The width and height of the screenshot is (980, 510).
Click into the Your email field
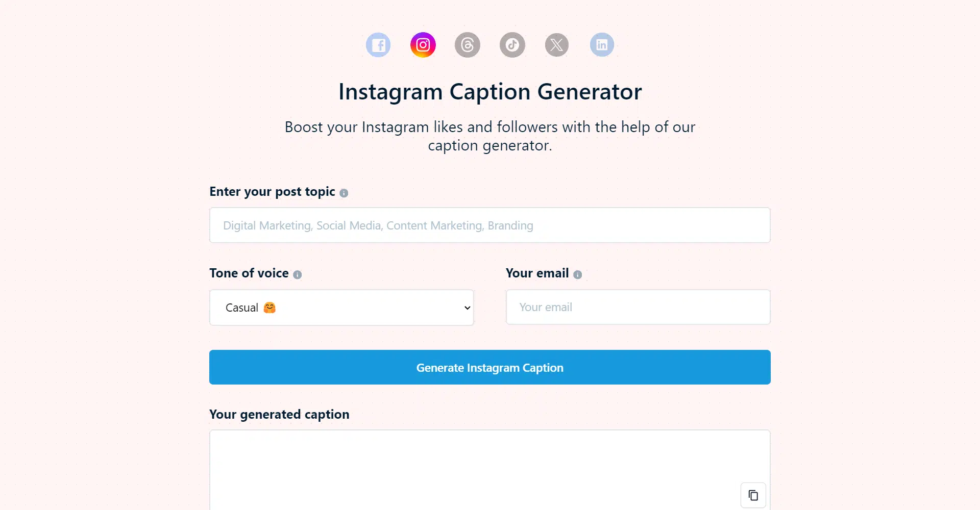638,307
